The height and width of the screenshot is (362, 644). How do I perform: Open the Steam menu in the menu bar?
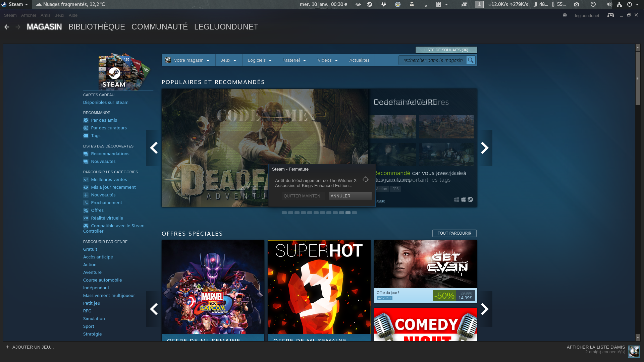10,15
